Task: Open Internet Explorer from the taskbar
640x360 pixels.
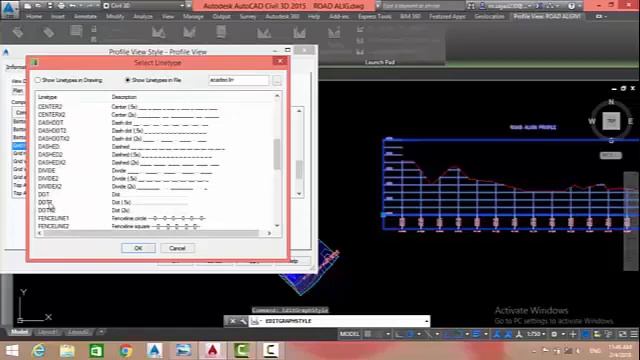Action: pyautogui.click(x=39, y=350)
